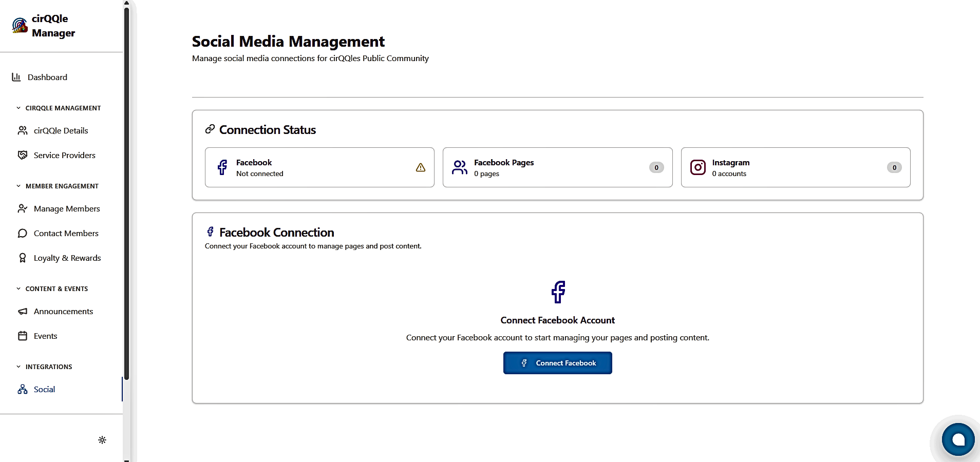Screen dimensions: 980x462
Task: Click the Facebook Pages people icon
Action: coord(460,167)
